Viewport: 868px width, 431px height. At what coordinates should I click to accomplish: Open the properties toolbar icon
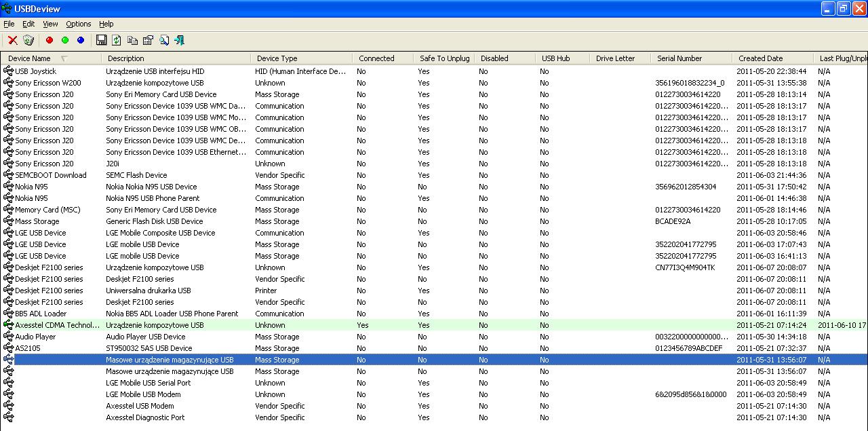[x=148, y=40]
